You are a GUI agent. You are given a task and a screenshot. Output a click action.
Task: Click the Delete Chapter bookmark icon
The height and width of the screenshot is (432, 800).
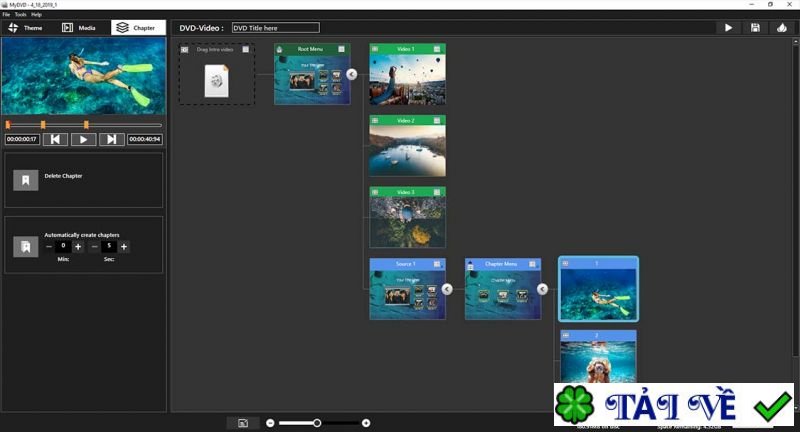click(x=25, y=180)
